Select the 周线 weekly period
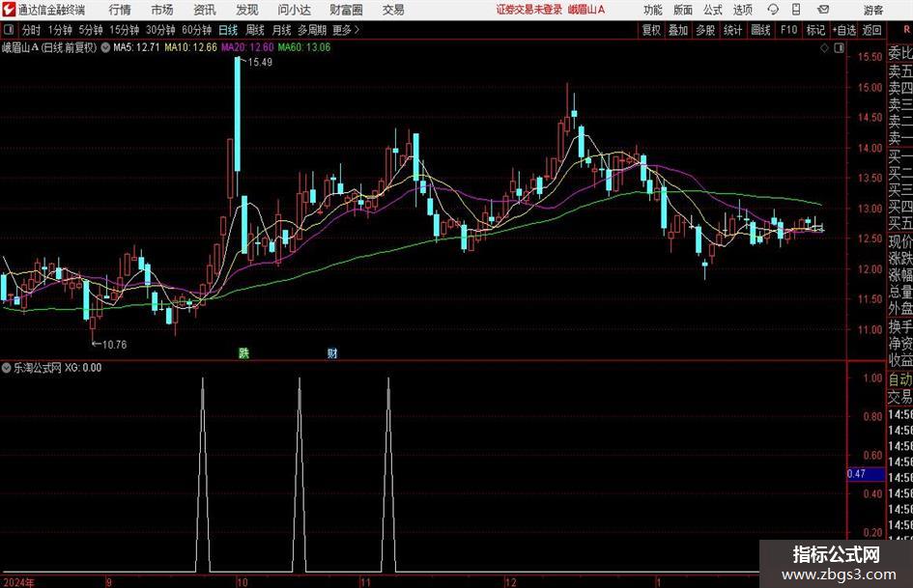Image resolution: width=913 pixels, height=588 pixels. 254,30
